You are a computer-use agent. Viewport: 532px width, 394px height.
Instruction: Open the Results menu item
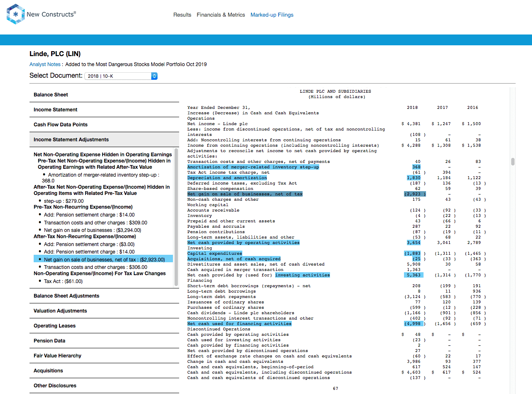pos(182,15)
